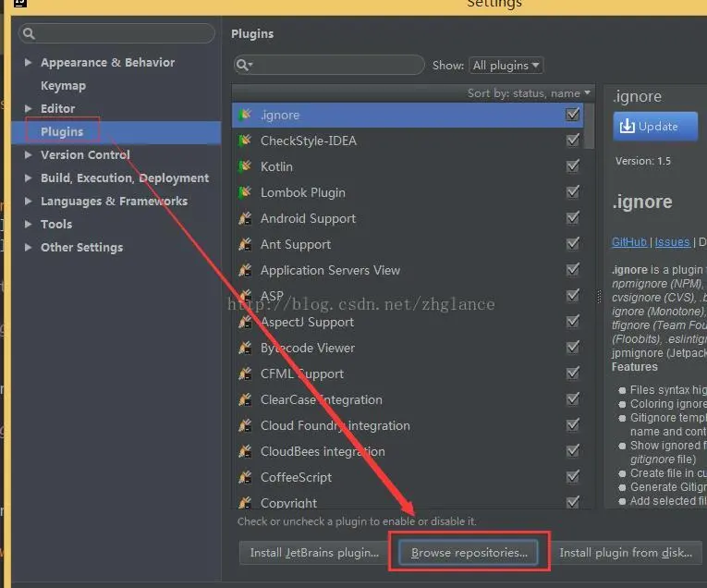Click the ClearCase Integration plugin icon
707x588 pixels.
pos(245,399)
